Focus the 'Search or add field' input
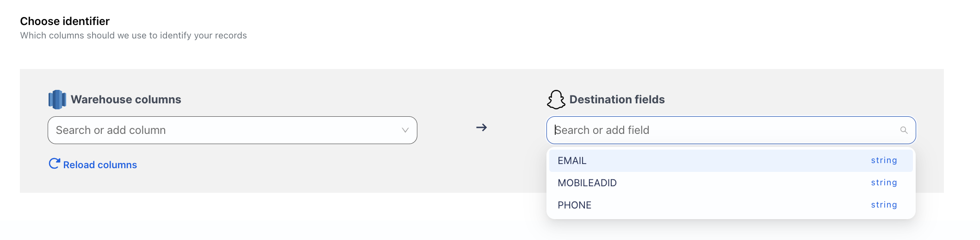 point(722,130)
